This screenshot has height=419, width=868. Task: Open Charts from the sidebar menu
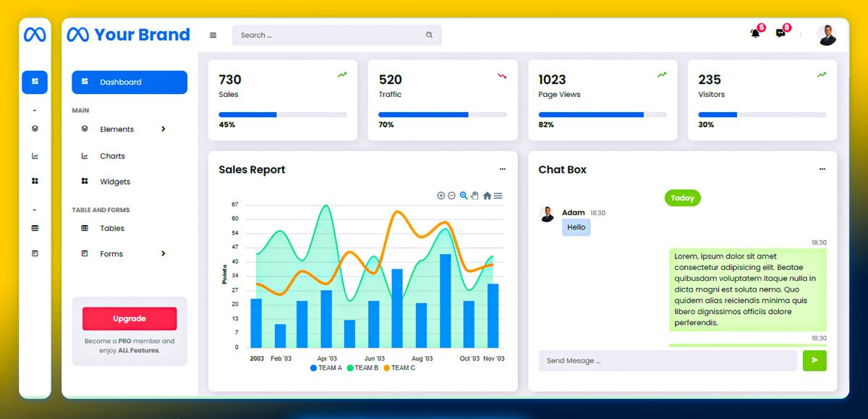coord(111,155)
